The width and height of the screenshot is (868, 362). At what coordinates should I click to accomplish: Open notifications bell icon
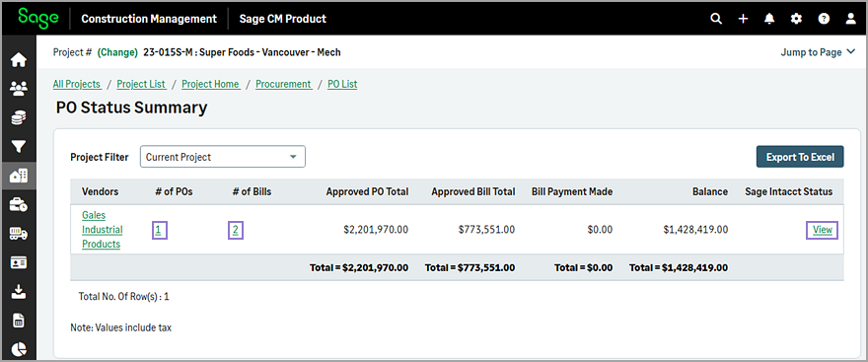point(769,19)
